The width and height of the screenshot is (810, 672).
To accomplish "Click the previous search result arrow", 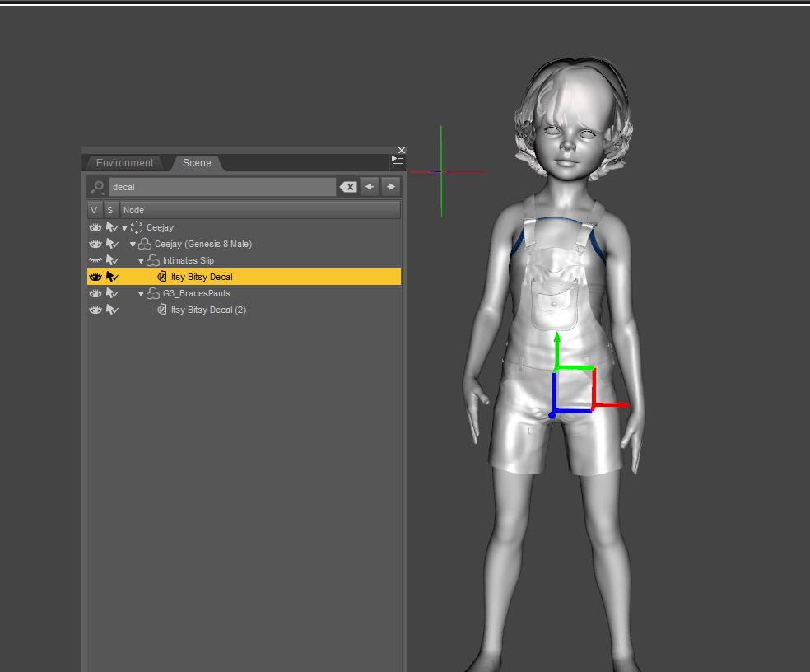I will coord(369,186).
